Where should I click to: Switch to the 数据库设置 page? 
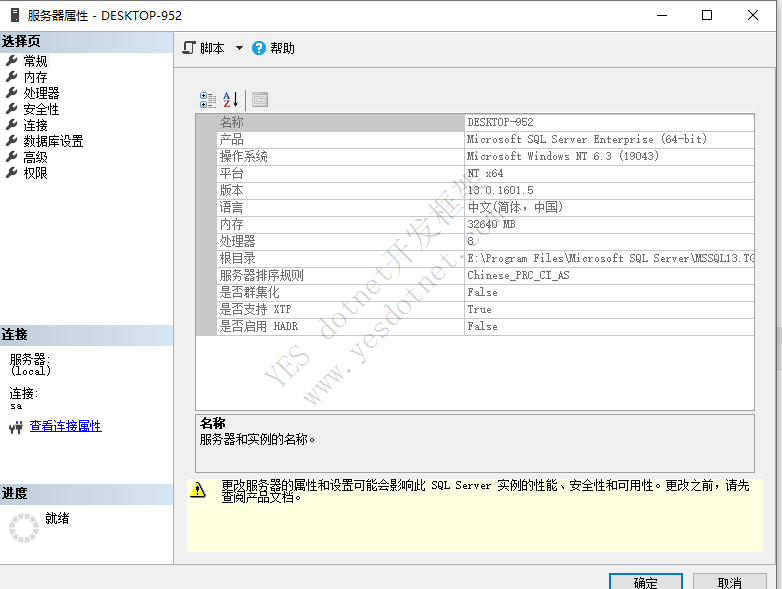point(53,141)
